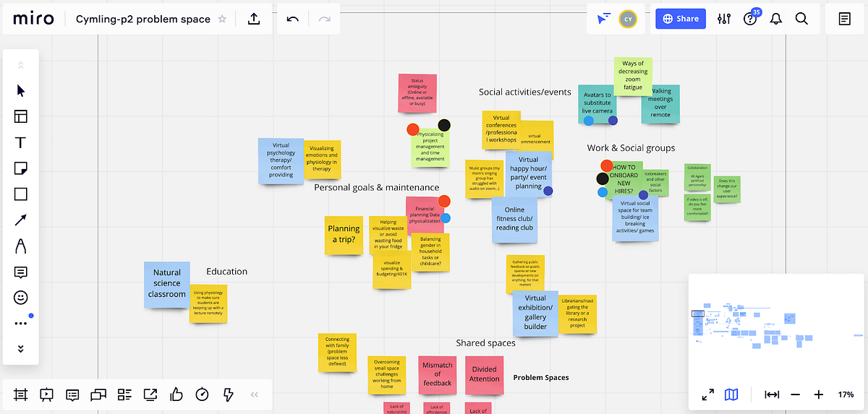
Task: Toggle the minimap map icon
Action: [731, 394]
